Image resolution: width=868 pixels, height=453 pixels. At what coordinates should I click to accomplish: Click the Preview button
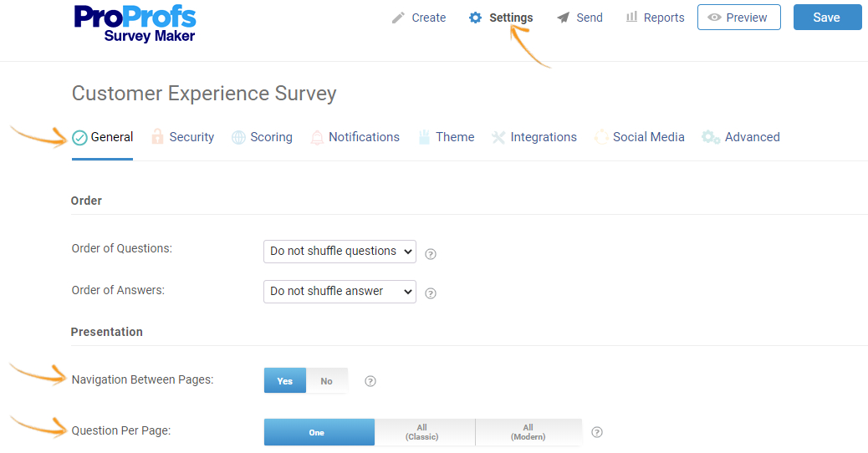pyautogui.click(x=738, y=18)
